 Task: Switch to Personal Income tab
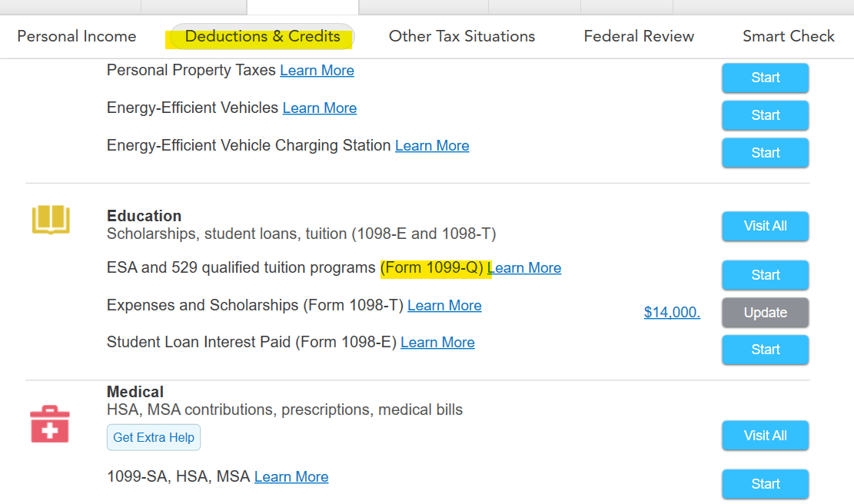point(77,36)
